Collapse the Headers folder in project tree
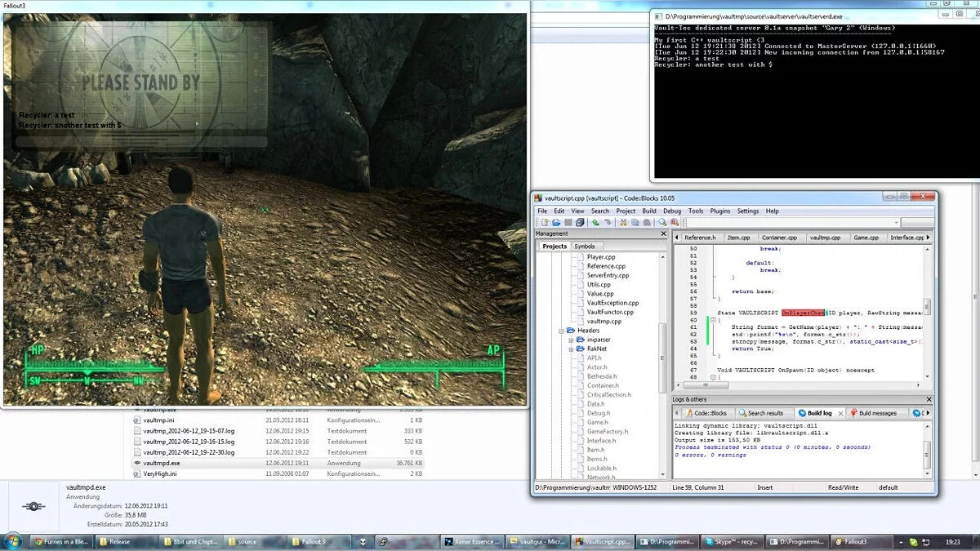The image size is (980, 551). point(562,331)
